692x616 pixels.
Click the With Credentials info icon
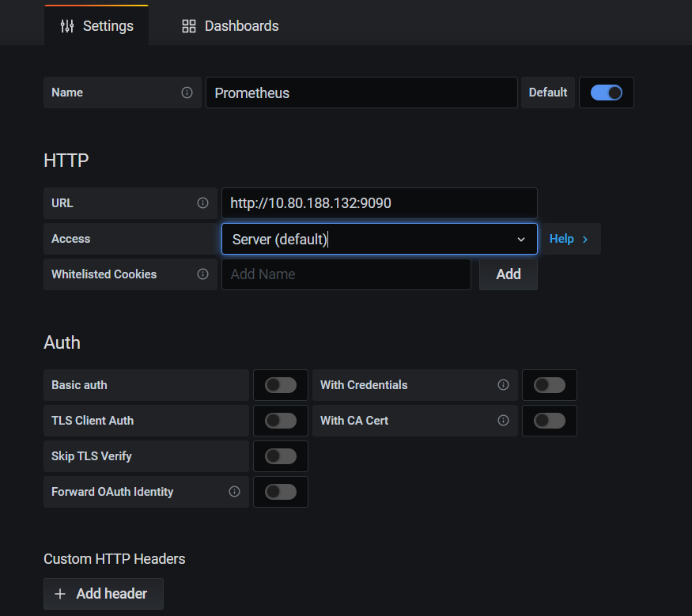(x=503, y=385)
